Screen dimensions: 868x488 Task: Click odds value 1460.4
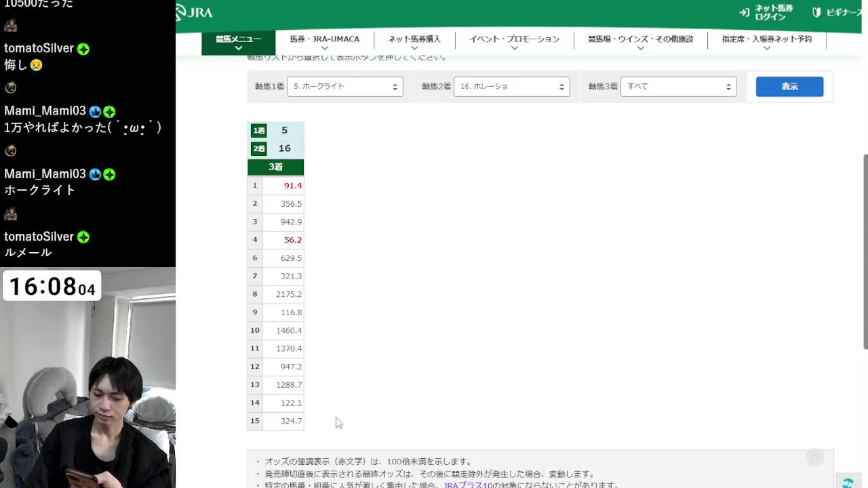289,331
